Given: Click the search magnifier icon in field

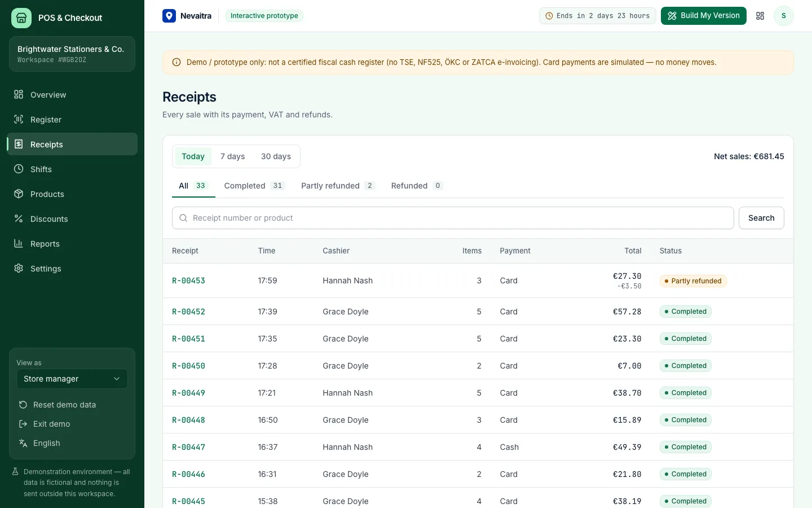Looking at the screenshot, I should coord(183,218).
